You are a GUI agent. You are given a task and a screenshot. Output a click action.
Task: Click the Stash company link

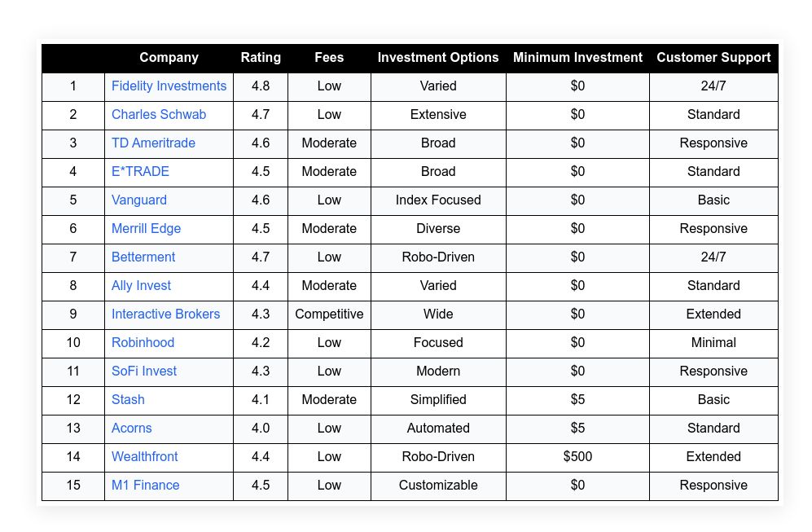pyautogui.click(x=128, y=400)
